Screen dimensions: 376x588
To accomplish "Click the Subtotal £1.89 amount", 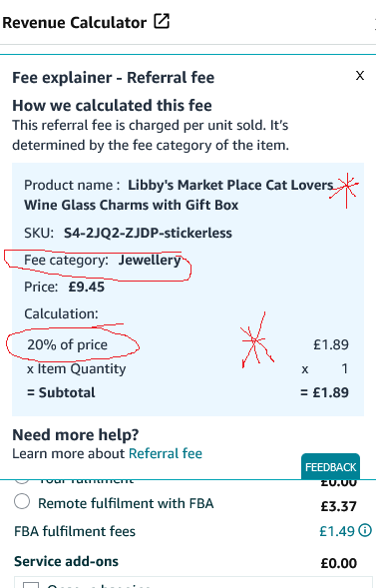I will [331, 392].
